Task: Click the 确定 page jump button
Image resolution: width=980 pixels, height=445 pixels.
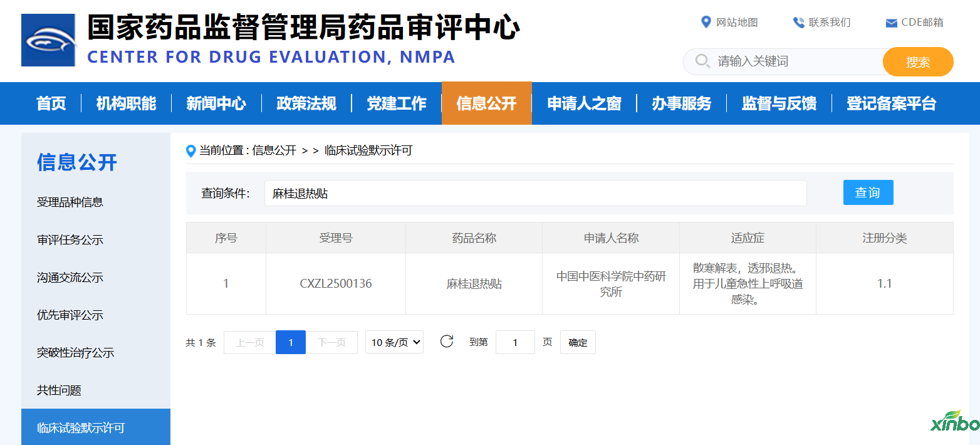Action: point(577,342)
